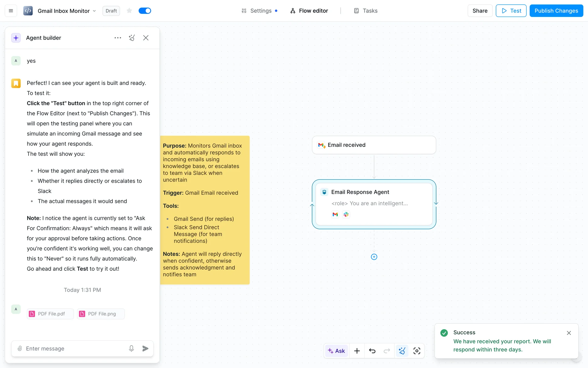Image resolution: width=588 pixels, height=368 pixels.
Task: Click the microphone voice input icon
Action: coord(131,348)
